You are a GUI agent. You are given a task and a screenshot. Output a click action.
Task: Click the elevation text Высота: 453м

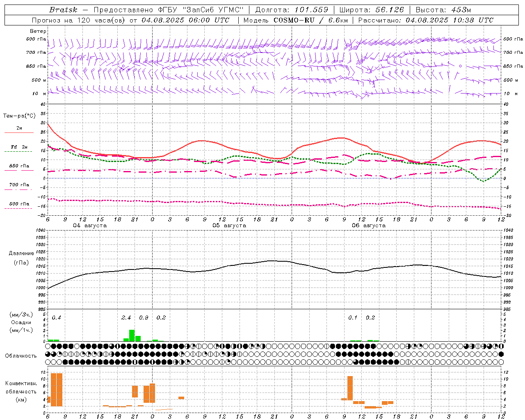443,10
